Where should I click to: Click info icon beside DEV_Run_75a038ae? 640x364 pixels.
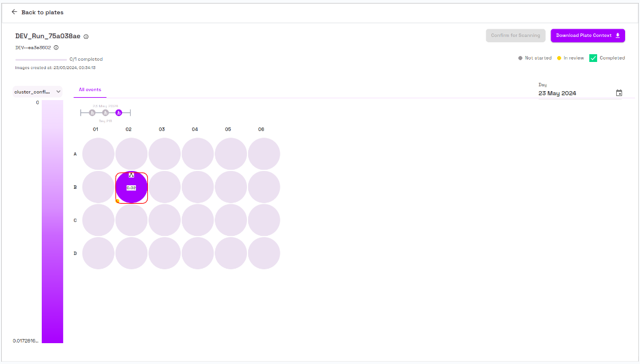pyautogui.click(x=86, y=36)
